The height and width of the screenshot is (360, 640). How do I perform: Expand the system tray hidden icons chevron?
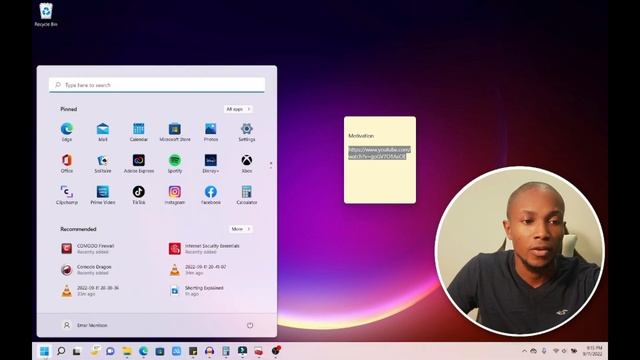point(524,351)
